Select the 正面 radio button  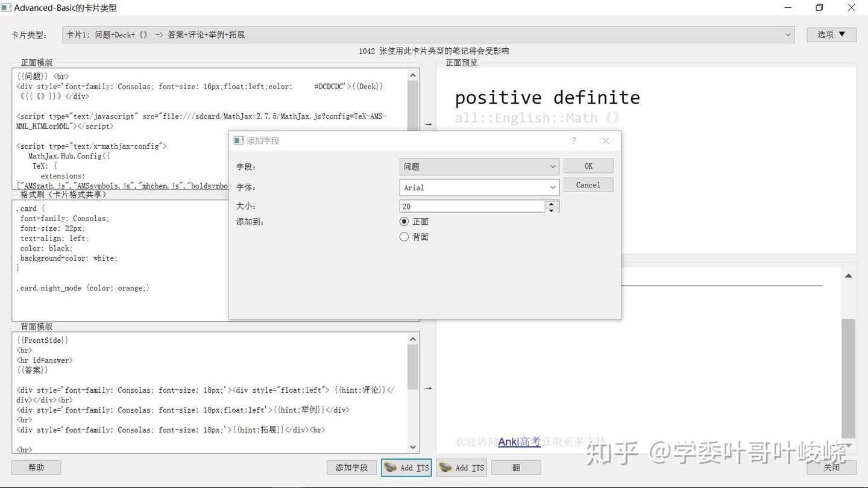coord(404,222)
